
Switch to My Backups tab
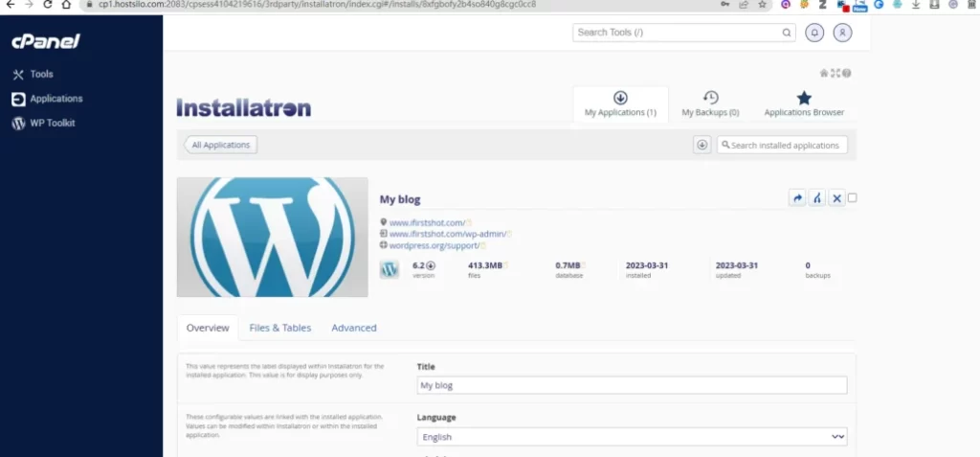point(710,103)
